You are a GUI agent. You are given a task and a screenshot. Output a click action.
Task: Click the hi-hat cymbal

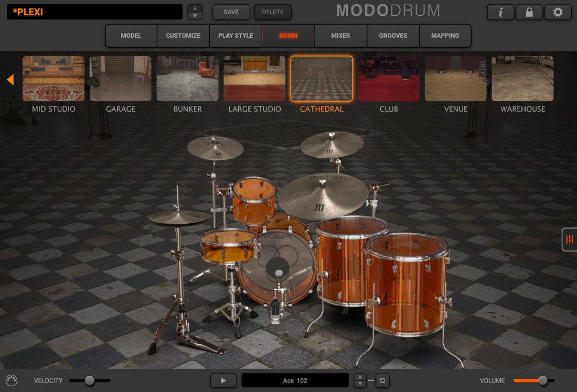click(x=178, y=217)
